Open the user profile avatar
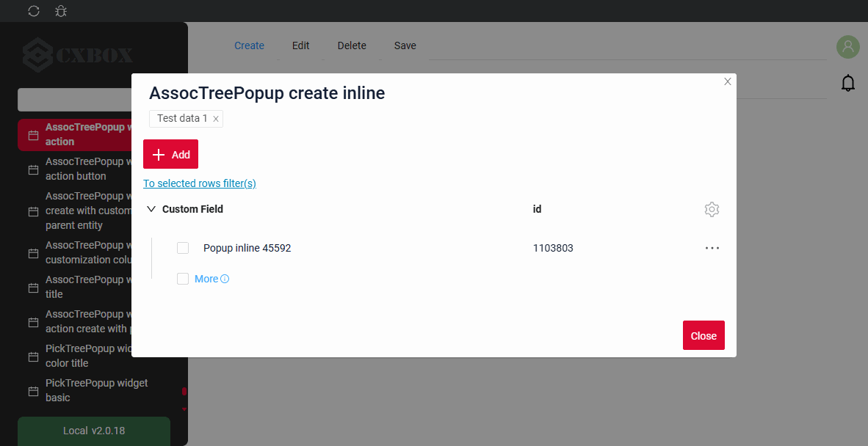The height and width of the screenshot is (446, 868). [847, 47]
